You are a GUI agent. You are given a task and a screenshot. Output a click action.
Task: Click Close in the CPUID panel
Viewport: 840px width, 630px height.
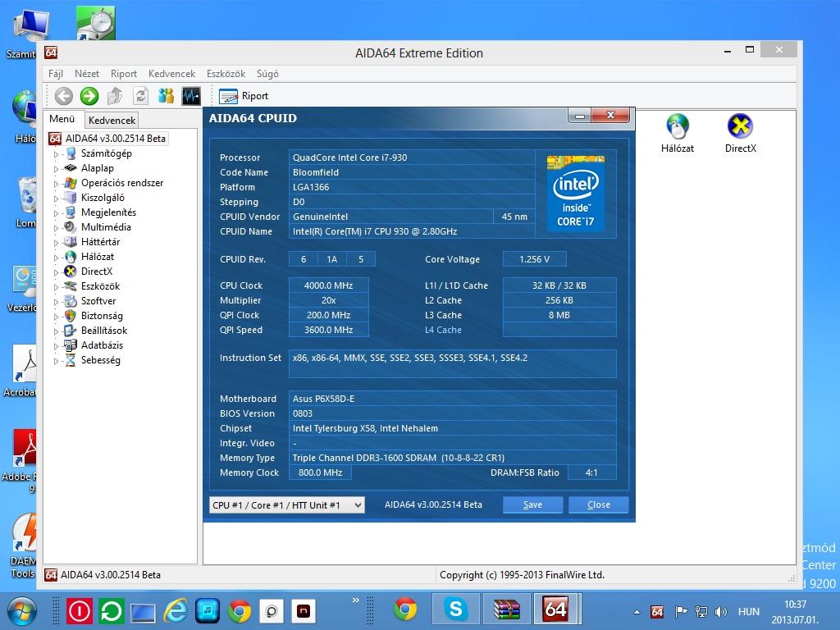598,504
